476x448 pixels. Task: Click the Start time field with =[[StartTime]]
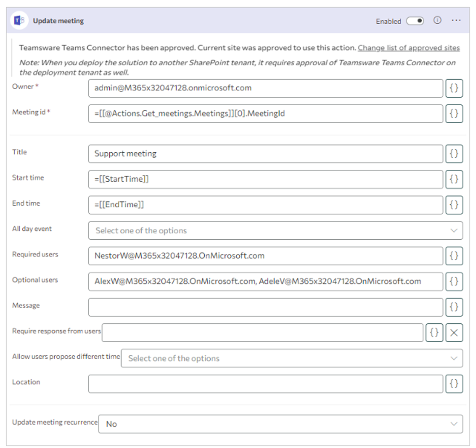[266, 179]
